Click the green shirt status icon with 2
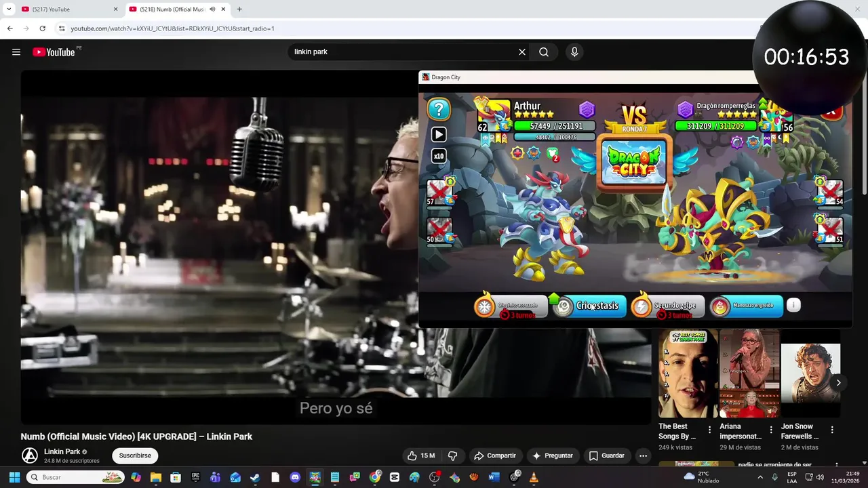Image resolution: width=868 pixels, height=488 pixels. [553, 153]
